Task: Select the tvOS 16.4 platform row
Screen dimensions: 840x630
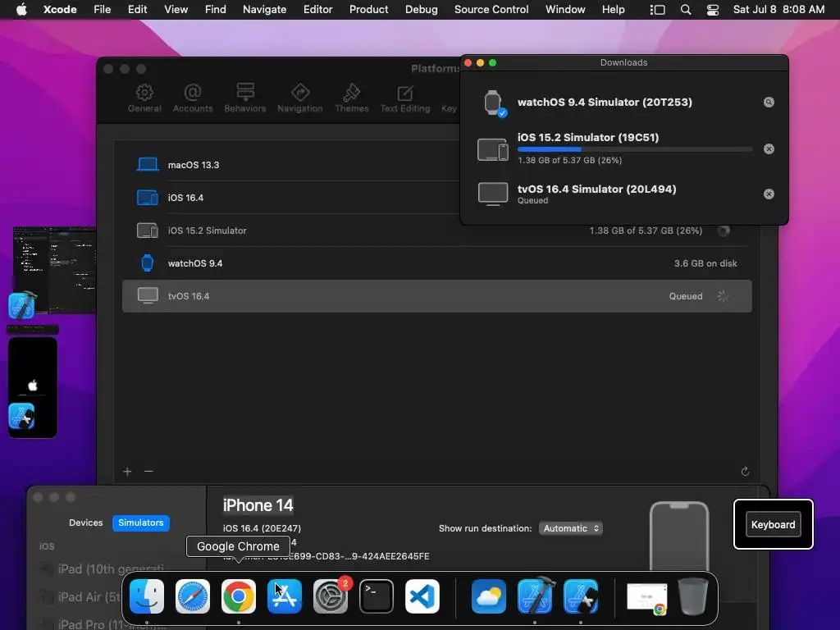Action: 436,295
